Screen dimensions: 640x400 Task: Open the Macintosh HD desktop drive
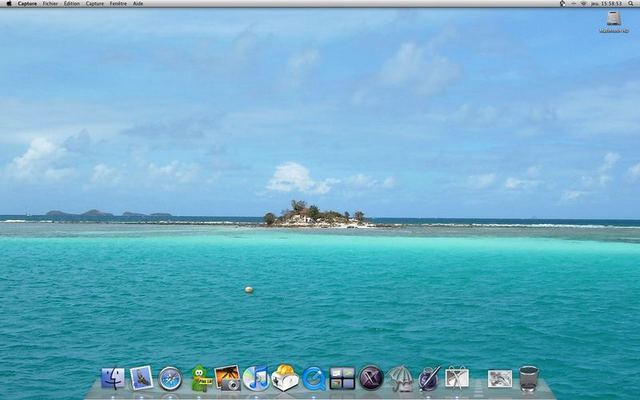coord(614,20)
